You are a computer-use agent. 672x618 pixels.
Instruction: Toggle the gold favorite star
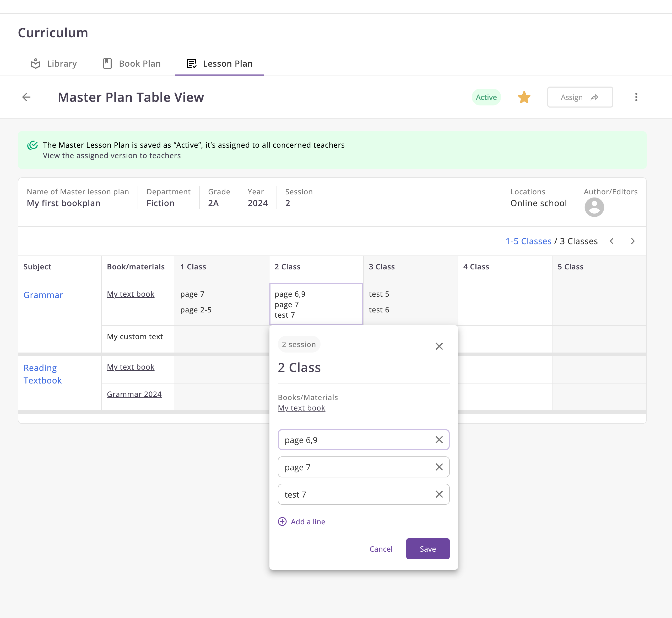[524, 97]
